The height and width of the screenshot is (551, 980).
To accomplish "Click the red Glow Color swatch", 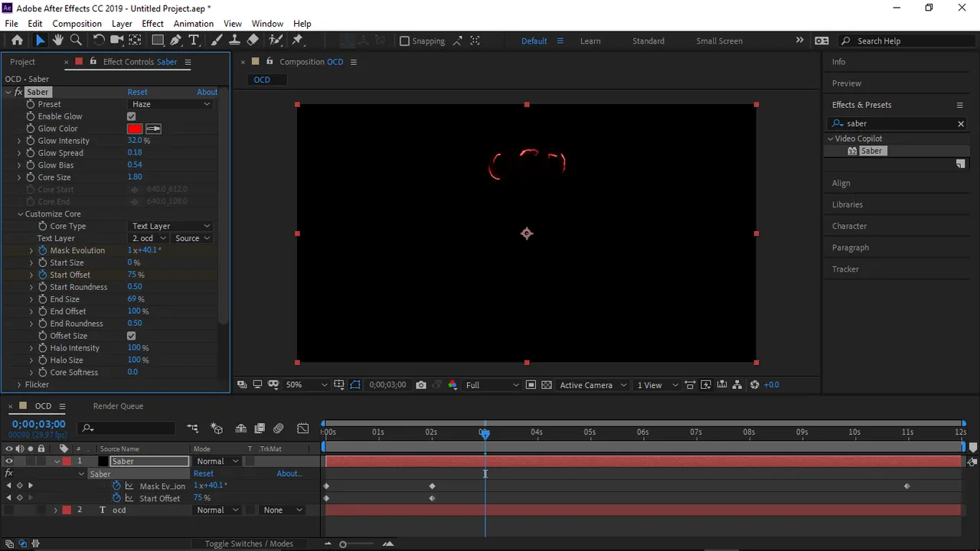I will pyautogui.click(x=135, y=129).
